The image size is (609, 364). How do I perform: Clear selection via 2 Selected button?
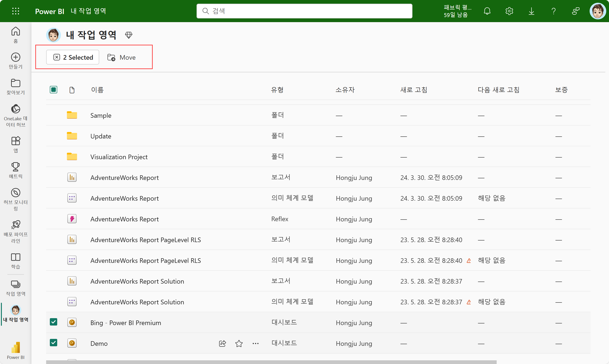click(x=73, y=57)
